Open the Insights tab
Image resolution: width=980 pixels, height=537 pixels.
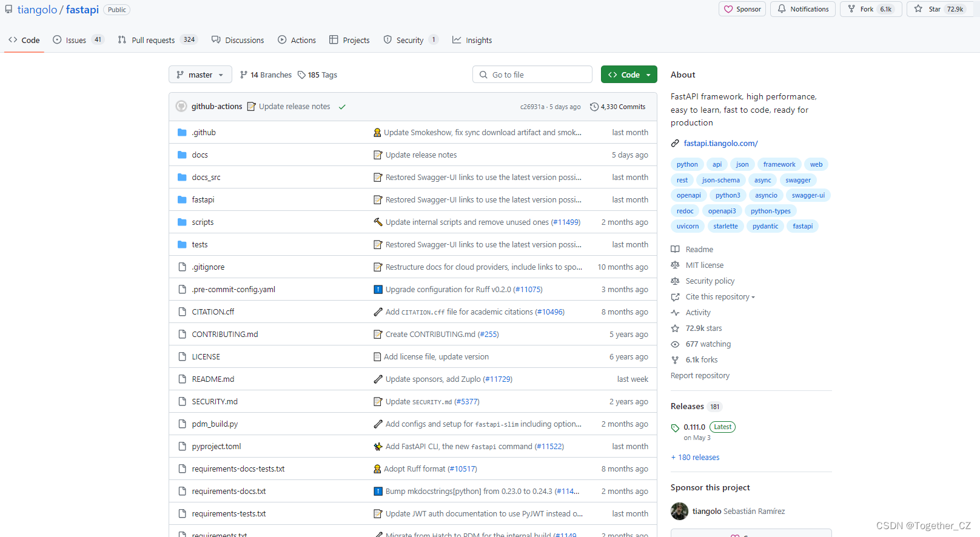point(472,40)
